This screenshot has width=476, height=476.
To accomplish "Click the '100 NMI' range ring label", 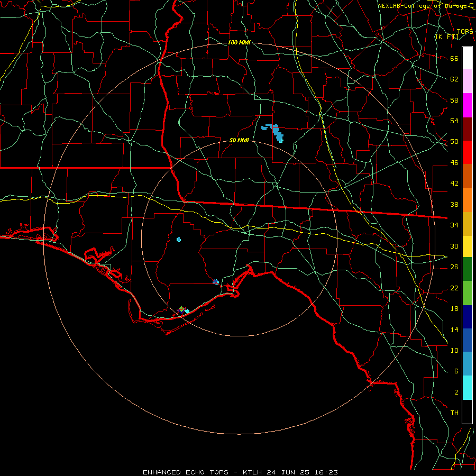I will tap(239, 42).
